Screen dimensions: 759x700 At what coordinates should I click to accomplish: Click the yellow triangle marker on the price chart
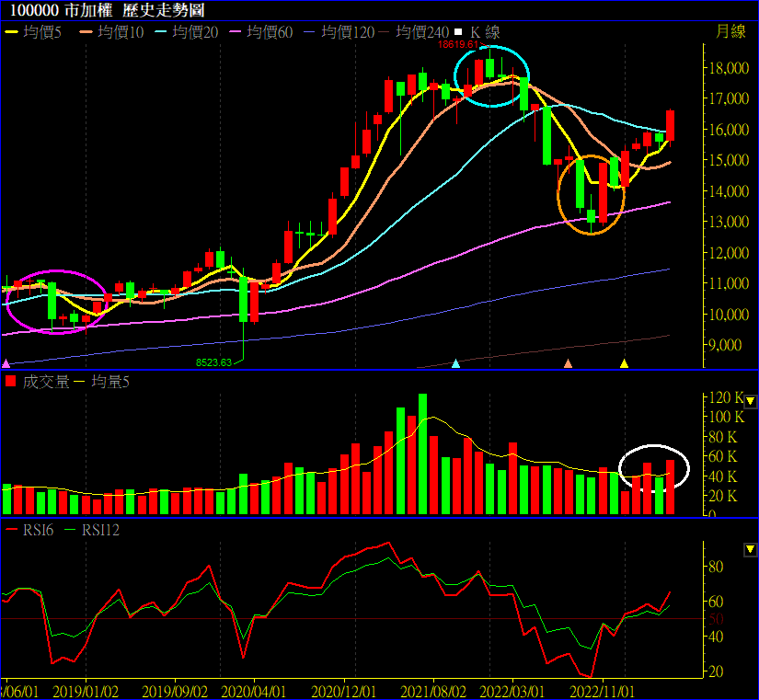point(624,363)
